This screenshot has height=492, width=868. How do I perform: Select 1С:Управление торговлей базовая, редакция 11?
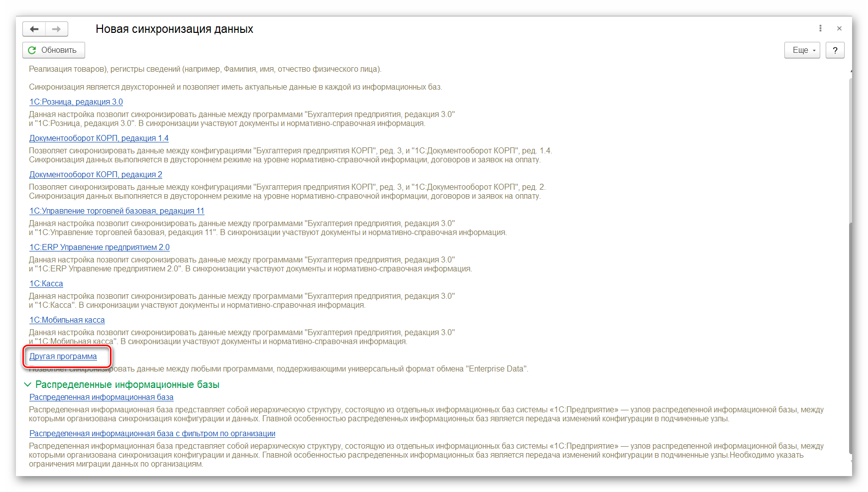click(x=117, y=211)
